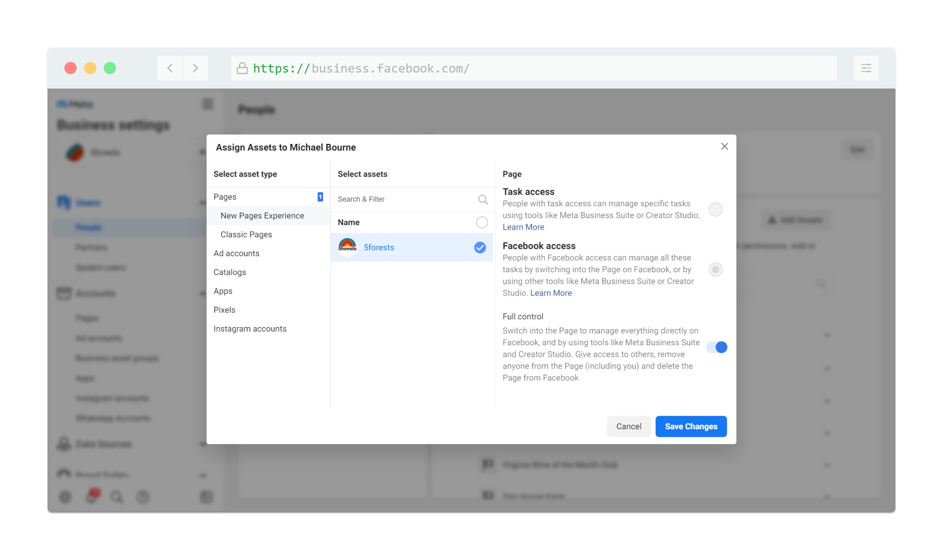Screen dimensions: 943x560
Task: Uncheck the 5forests page checkmark
Action: click(480, 247)
